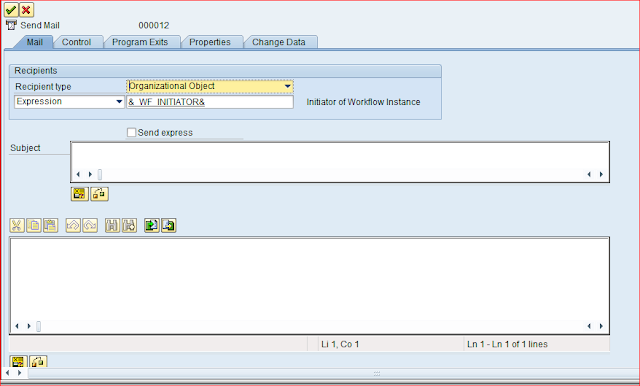The height and width of the screenshot is (386, 640).
Task: Click the &_WF_INITIATOR& expression field
Action: click(x=210, y=102)
